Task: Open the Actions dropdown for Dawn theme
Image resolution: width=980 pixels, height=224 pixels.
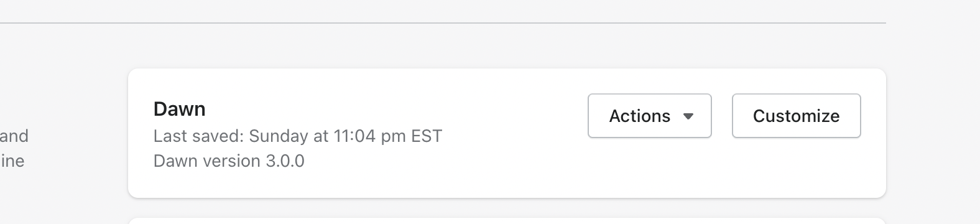Action: [x=649, y=116]
